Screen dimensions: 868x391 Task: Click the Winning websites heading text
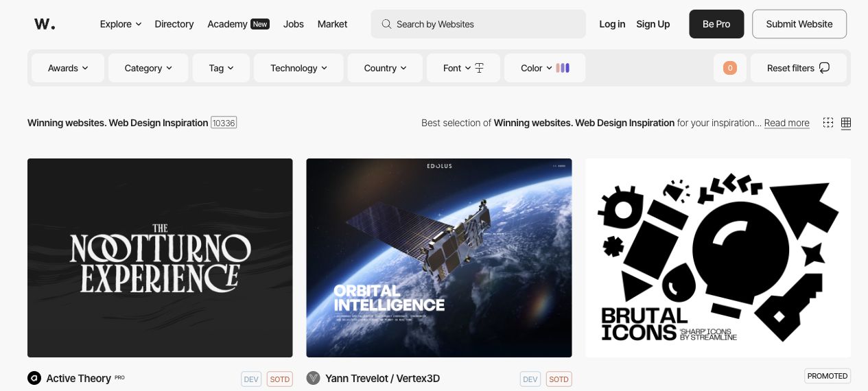(118, 123)
